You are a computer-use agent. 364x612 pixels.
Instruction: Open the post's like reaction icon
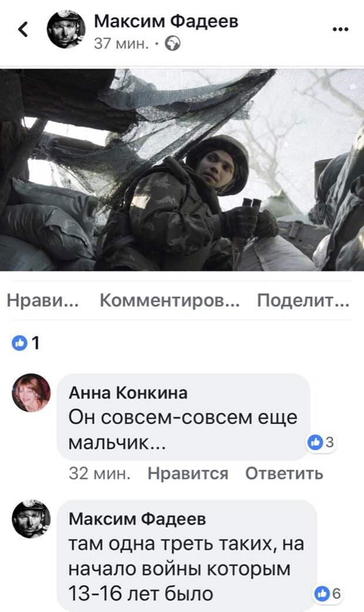coord(19,343)
